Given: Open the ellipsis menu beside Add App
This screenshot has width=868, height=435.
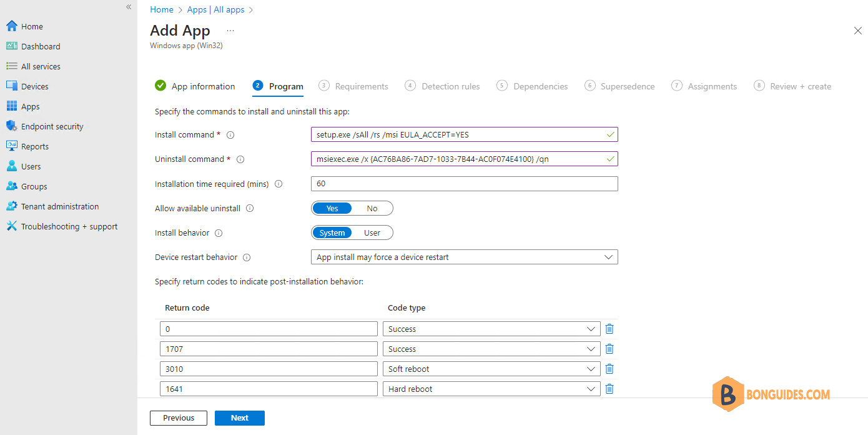Looking at the screenshot, I should pos(230,30).
